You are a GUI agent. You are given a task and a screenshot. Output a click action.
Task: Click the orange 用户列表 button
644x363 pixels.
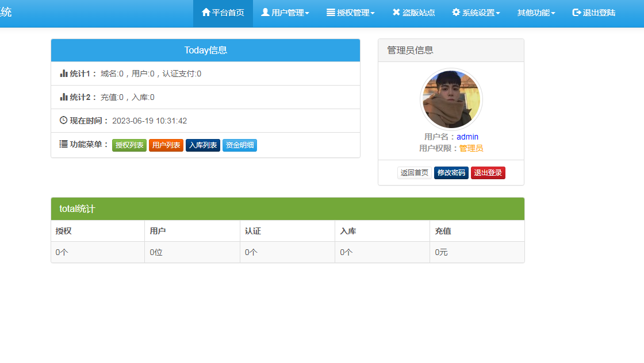(166, 145)
